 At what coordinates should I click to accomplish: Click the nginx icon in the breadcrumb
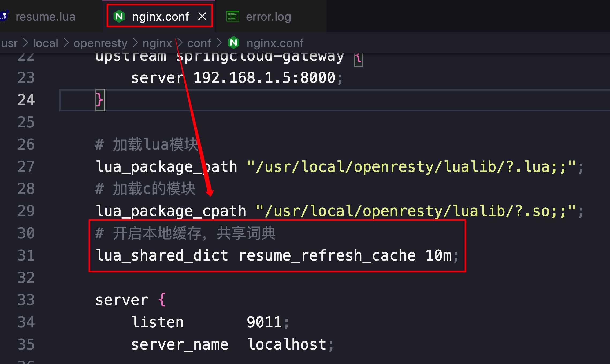pos(233,43)
